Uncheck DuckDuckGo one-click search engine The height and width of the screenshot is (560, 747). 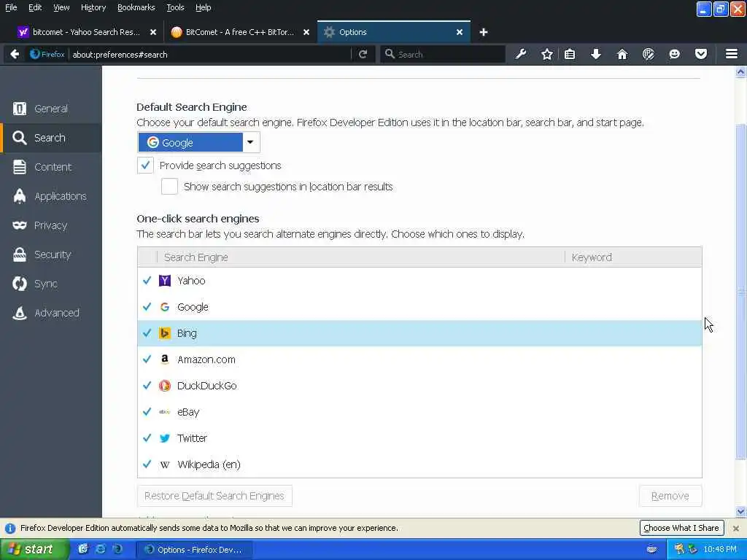(147, 385)
